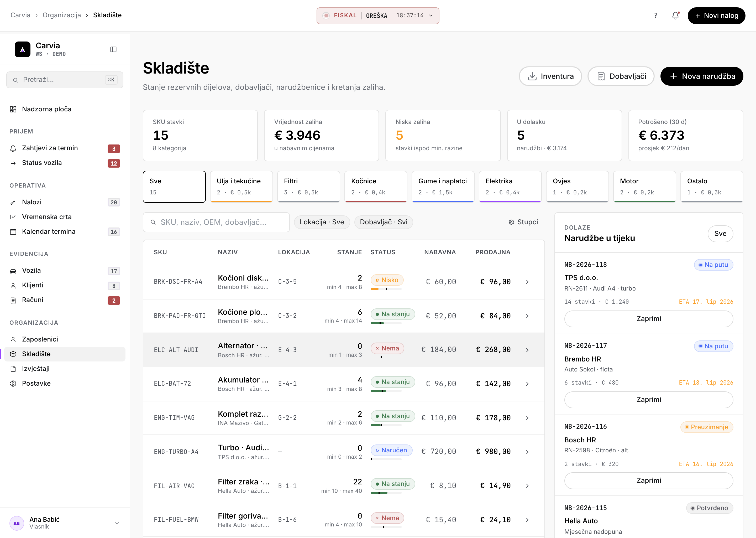The width and height of the screenshot is (756, 538).
Task: Select the Ulja i tekućine category tab
Action: [241, 187]
